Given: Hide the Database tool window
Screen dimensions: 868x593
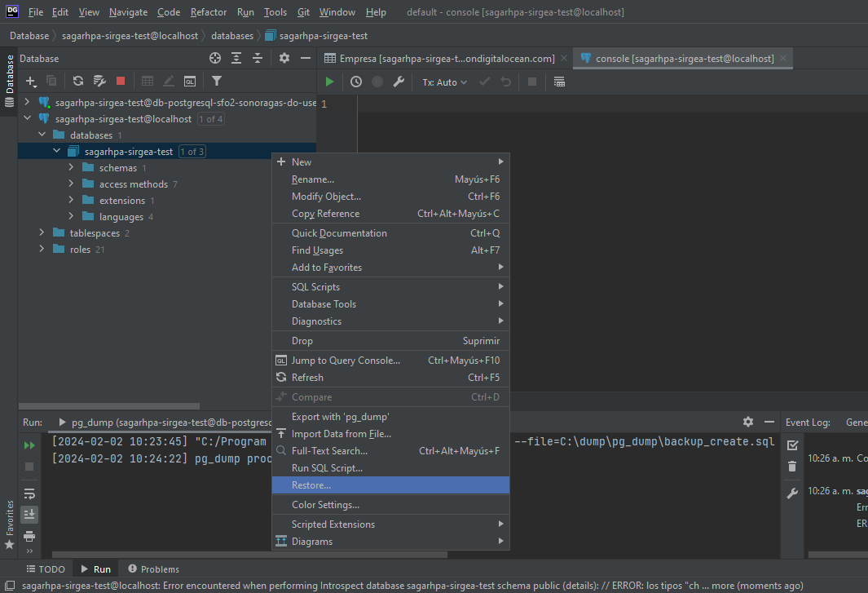Looking at the screenshot, I should pyautogui.click(x=306, y=58).
